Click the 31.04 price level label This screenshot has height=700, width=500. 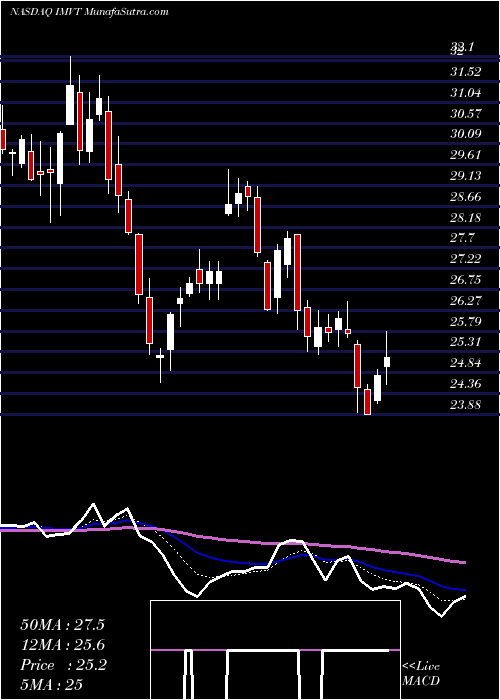(x=466, y=93)
